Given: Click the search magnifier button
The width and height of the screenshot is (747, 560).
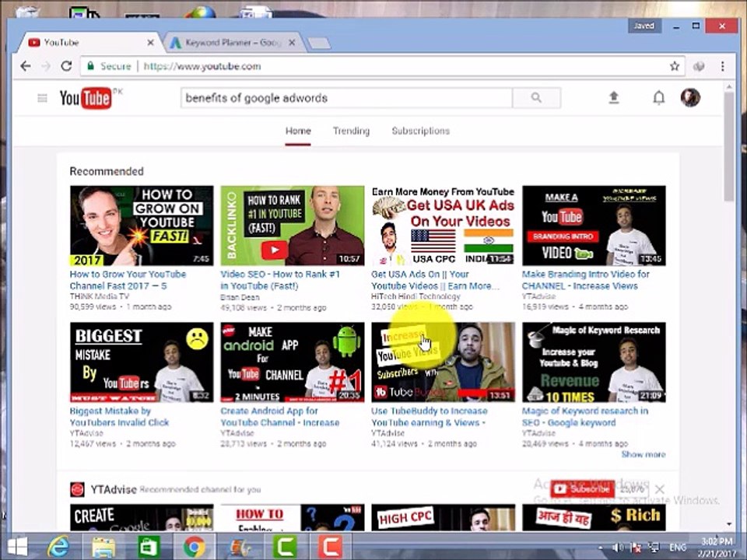Looking at the screenshot, I should coord(536,98).
